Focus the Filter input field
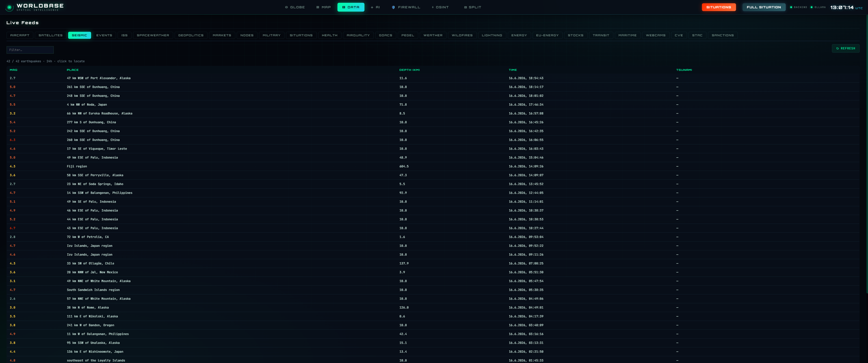The image size is (868, 363). click(30, 50)
